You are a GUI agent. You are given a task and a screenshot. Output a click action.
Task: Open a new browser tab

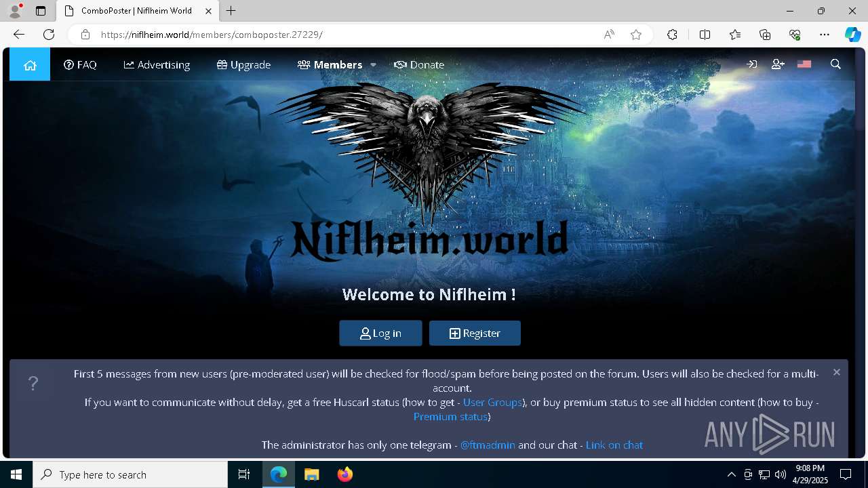(x=231, y=11)
